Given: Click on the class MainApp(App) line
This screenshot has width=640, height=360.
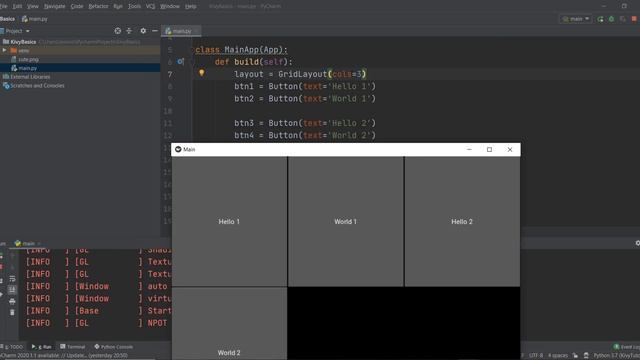Looking at the screenshot, I should coord(241,49).
